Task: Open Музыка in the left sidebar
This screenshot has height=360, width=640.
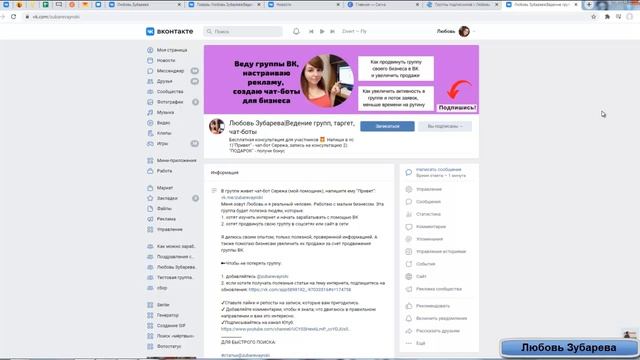Action: click(165, 112)
